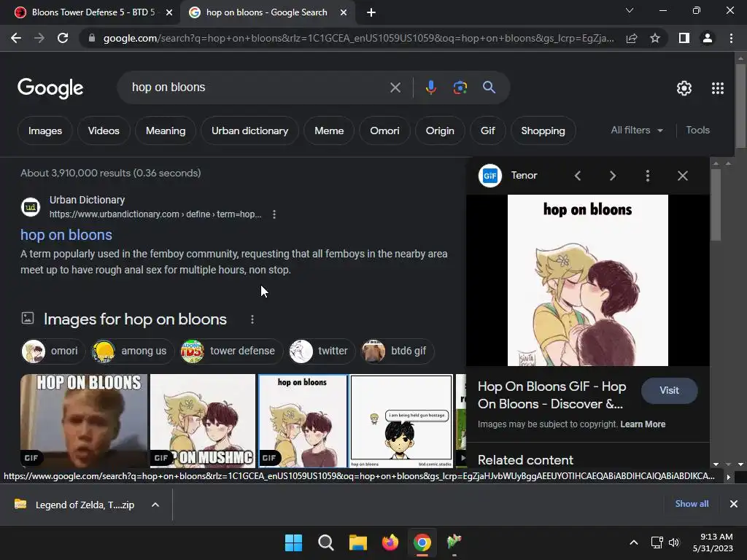Select the Gif filter chip
This screenshot has height=560, width=747.
tap(487, 131)
